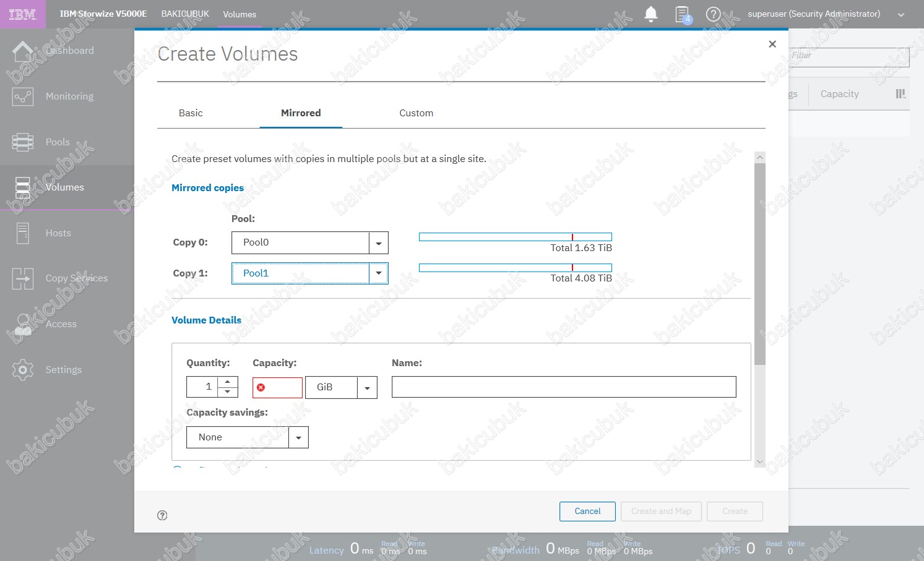Open Monitoring in the sidebar menu
924x561 pixels.
[69, 96]
